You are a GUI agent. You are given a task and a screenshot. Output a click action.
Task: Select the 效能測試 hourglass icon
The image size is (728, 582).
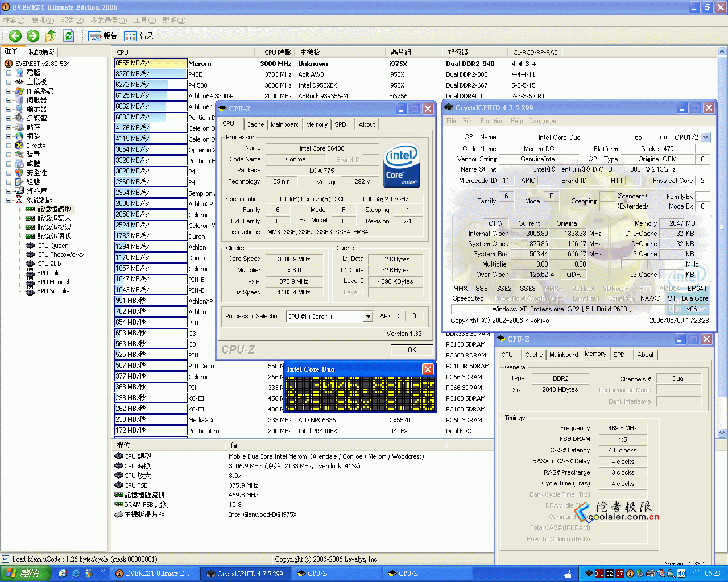(19, 200)
